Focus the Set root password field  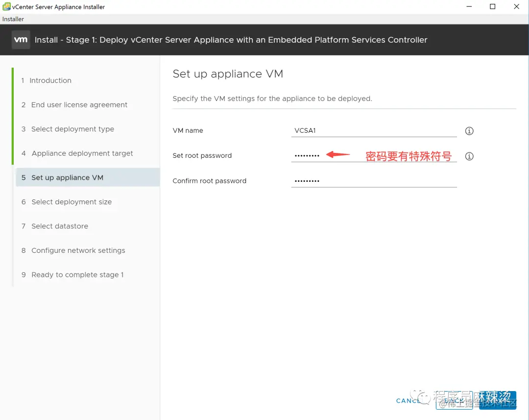(374, 156)
